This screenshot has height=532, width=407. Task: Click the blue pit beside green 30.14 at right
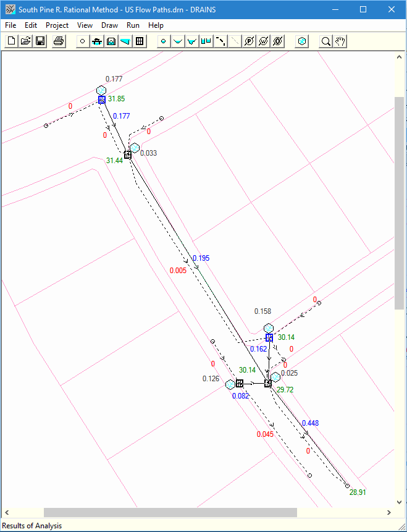[x=269, y=337]
